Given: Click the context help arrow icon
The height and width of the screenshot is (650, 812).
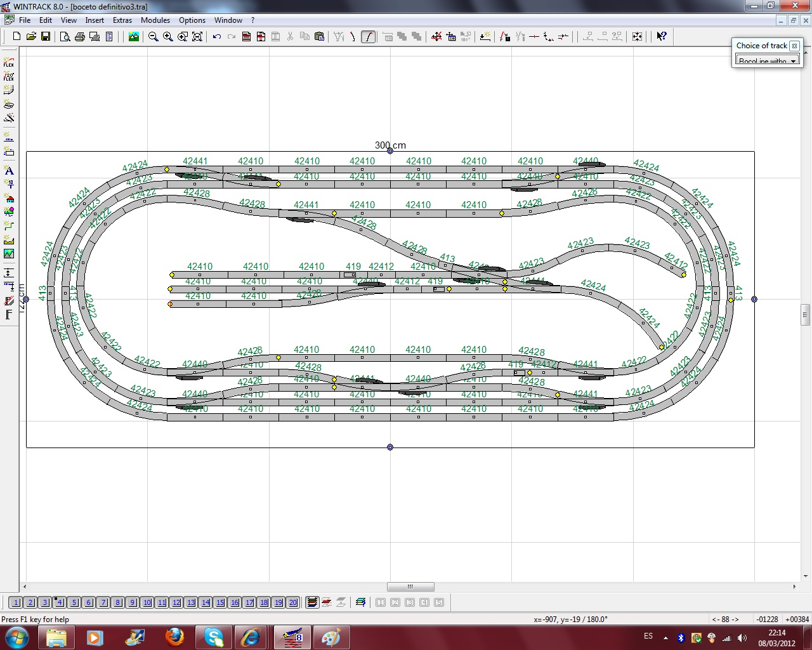Looking at the screenshot, I should 662,37.
